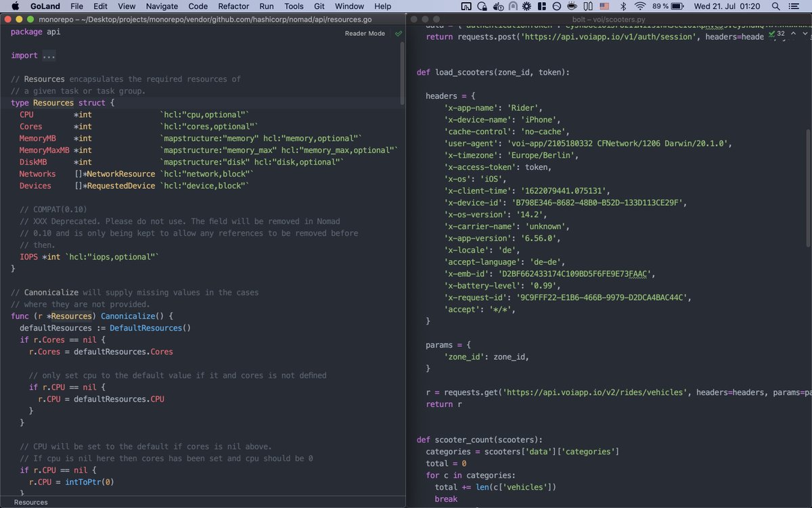
Task: Toggle Reader Mode in the GoLand editor
Action: 365,33
